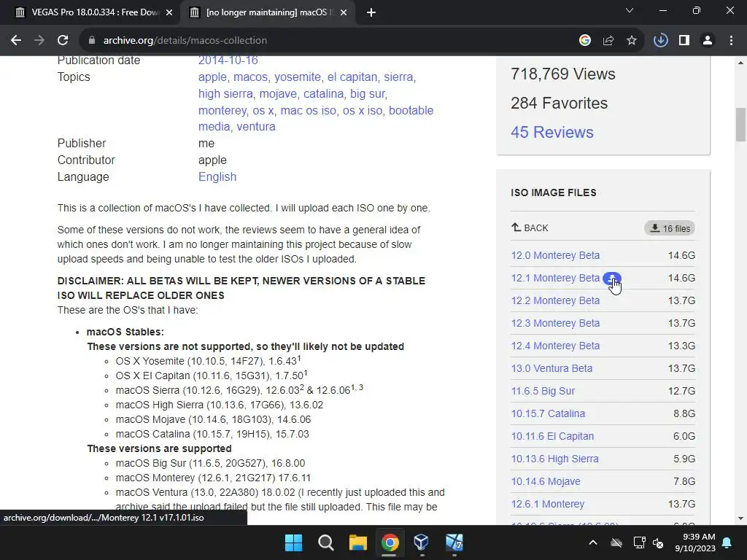Image resolution: width=747 pixels, height=560 pixels.
Task: Open a new browser tab
Action: pos(371,13)
